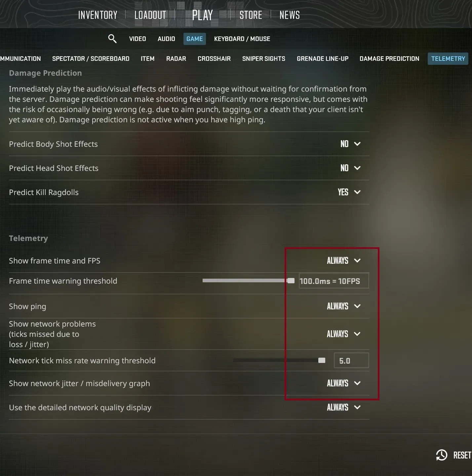
Task: Open Show network problems dropdown
Action: 344,334
